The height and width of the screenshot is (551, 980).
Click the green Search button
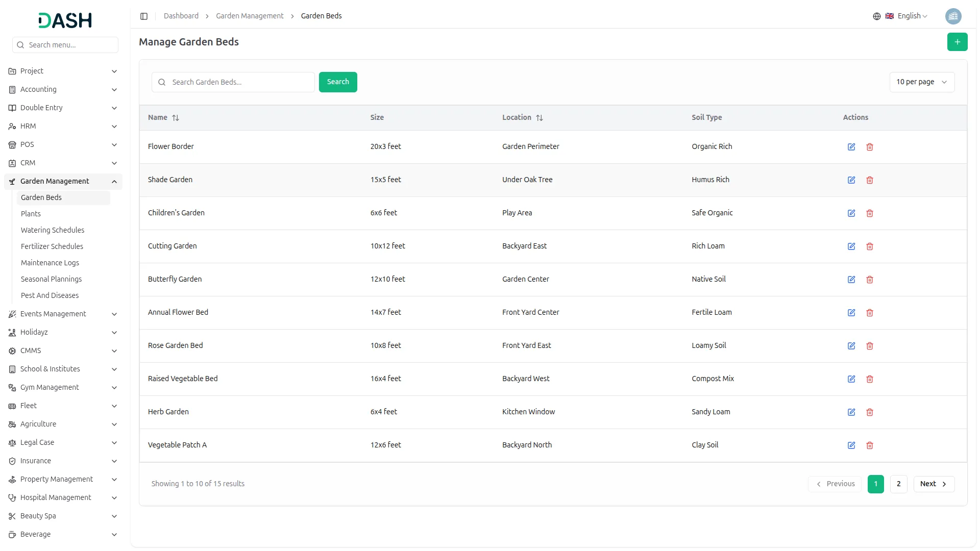click(337, 82)
